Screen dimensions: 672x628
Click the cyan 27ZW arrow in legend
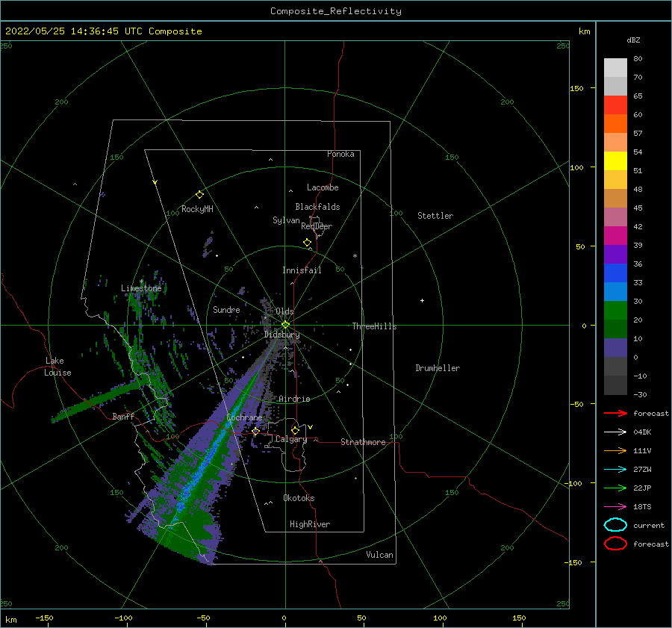point(615,470)
